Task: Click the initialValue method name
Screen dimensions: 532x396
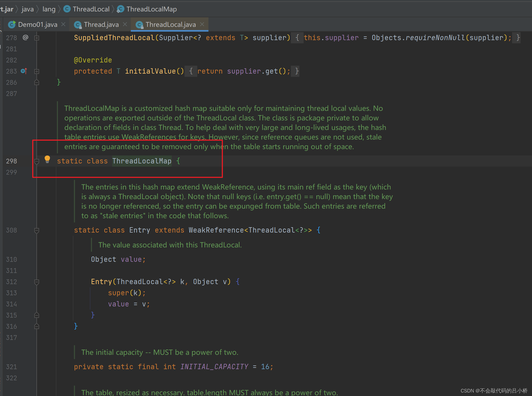Action: coord(150,71)
